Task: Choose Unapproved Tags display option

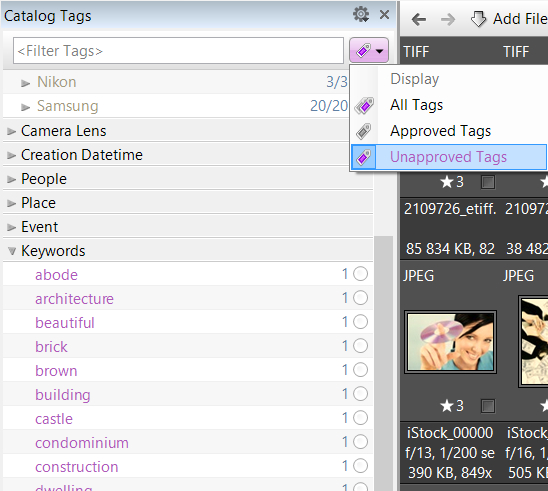Action: 448,157
